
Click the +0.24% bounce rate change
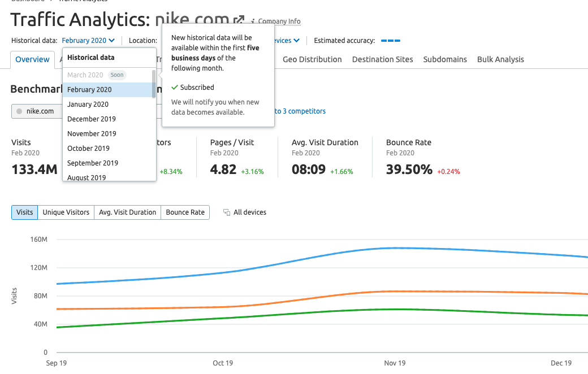coord(448,172)
